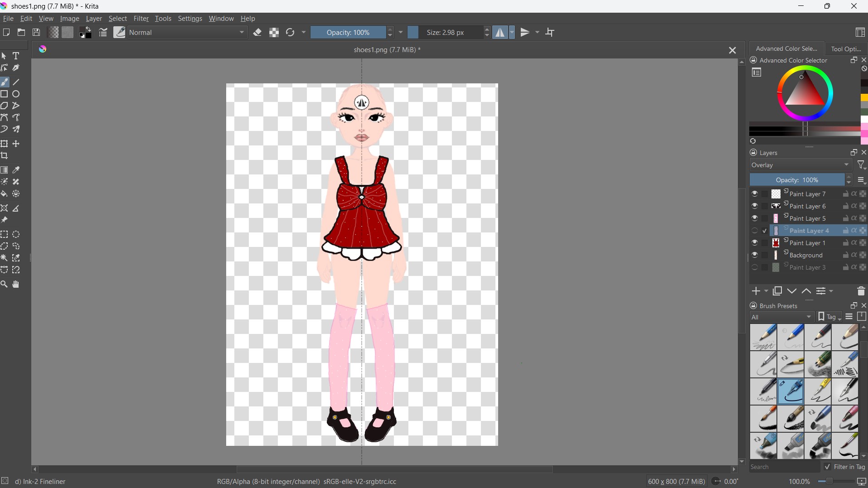
Task: Toggle Eraser mode in toolbar
Action: click(x=257, y=32)
